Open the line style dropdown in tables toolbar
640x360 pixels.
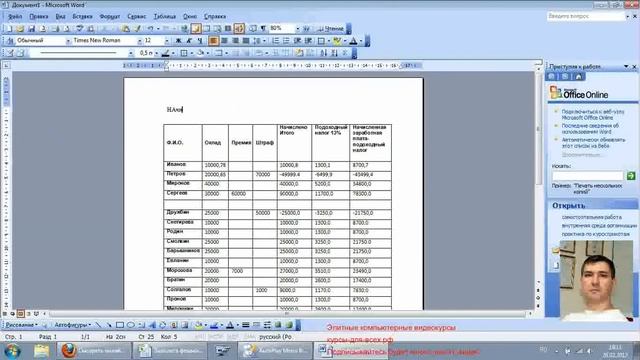131,53
